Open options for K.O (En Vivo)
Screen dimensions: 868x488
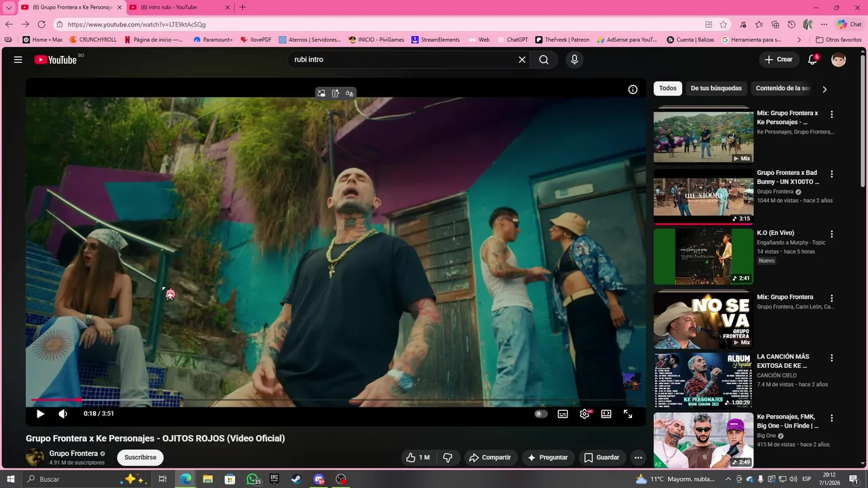pyautogui.click(x=832, y=234)
